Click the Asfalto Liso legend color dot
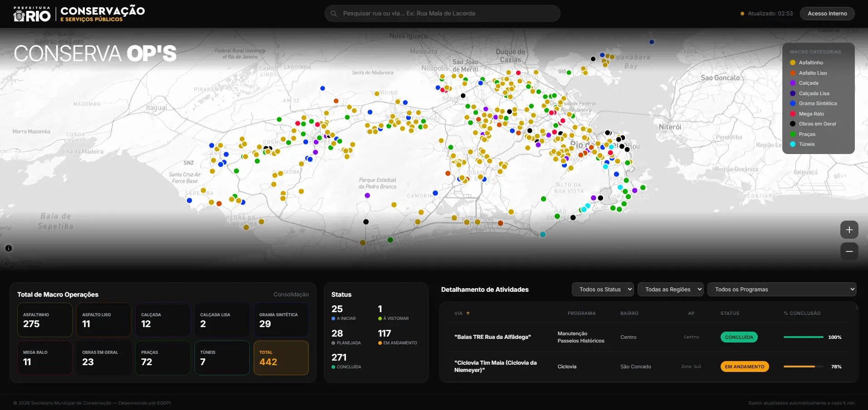Image resolution: width=868 pixels, height=410 pixels. [x=793, y=73]
